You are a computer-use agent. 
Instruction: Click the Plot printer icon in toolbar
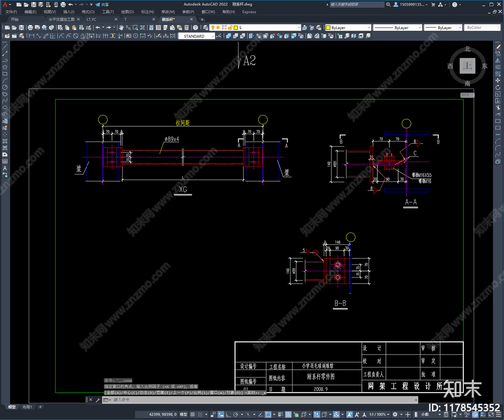pyautogui.click(x=30, y=28)
